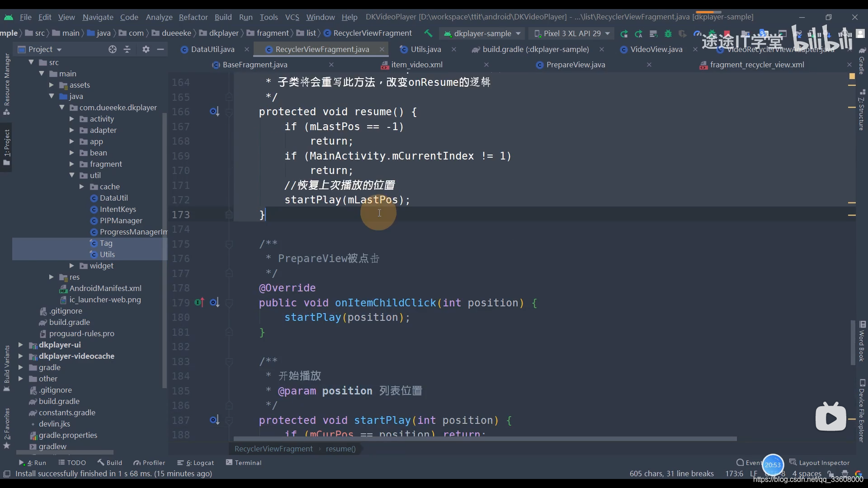This screenshot has height=488, width=868.
Task: Open the VCS menu
Action: click(292, 17)
